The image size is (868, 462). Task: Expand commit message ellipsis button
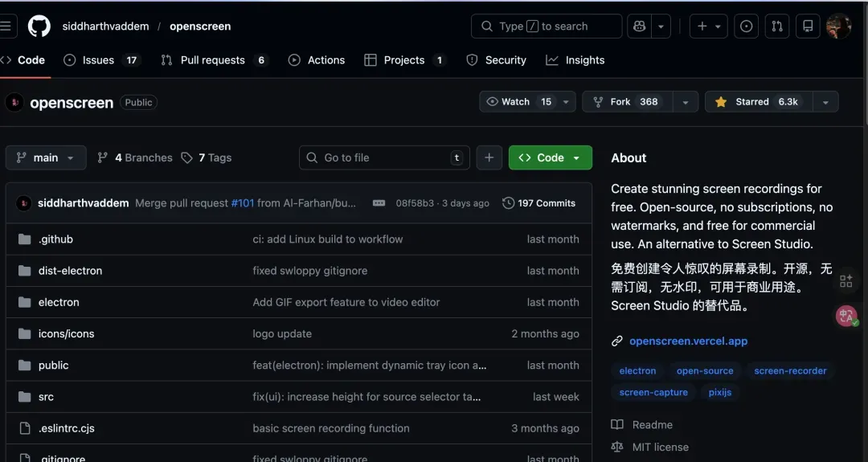point(379,203)
